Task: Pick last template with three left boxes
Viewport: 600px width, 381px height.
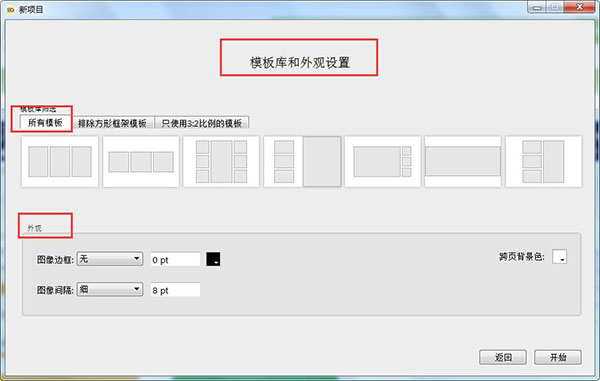Action: (x=544, y=161)
